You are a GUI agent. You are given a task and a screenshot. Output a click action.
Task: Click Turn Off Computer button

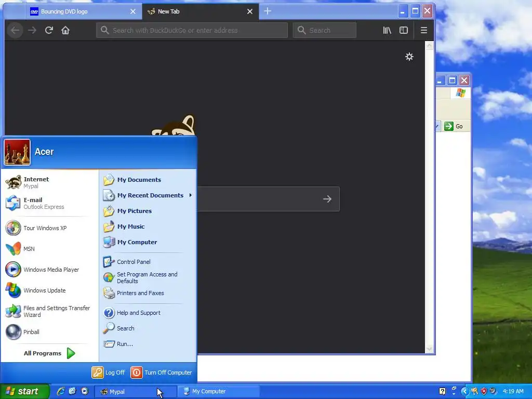click(x=162, y=373)
